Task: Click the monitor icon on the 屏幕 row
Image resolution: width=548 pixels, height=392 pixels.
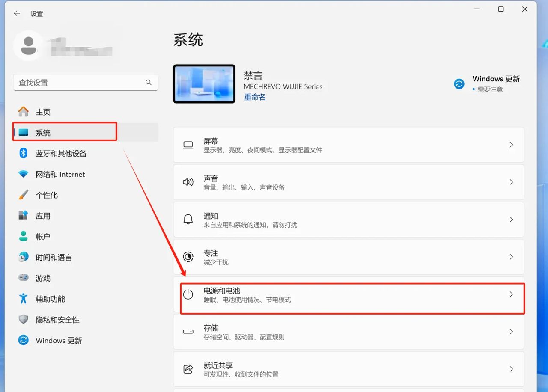Action: (x=188, y=144)
